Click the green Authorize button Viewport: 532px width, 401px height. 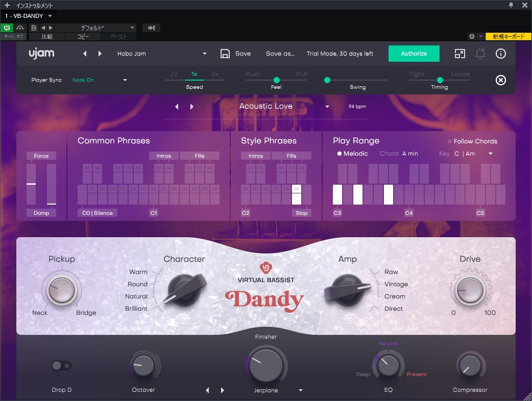[x=414, y=54]
